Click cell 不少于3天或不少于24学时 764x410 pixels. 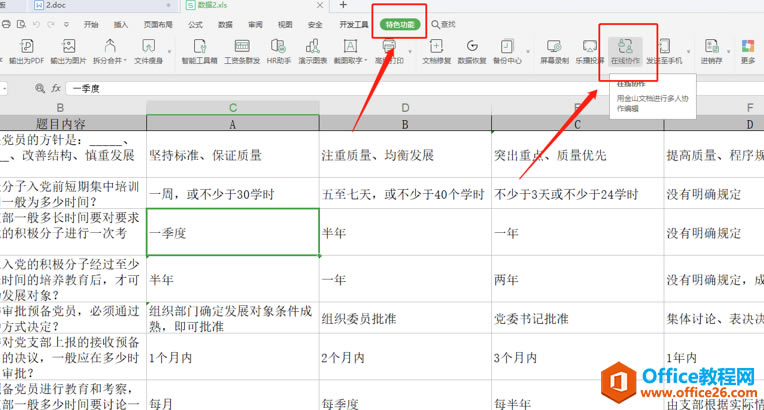(x=577, y=194)
